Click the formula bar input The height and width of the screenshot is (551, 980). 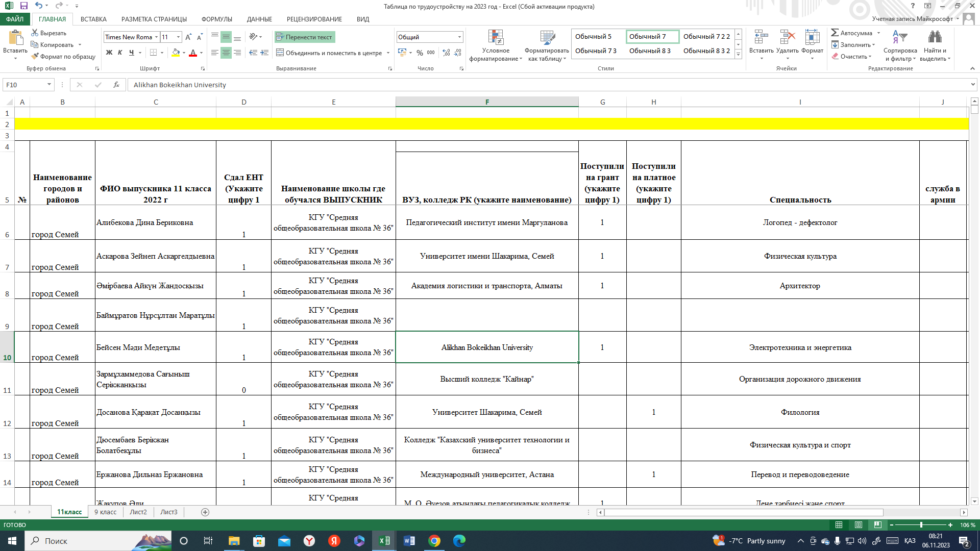549,85
